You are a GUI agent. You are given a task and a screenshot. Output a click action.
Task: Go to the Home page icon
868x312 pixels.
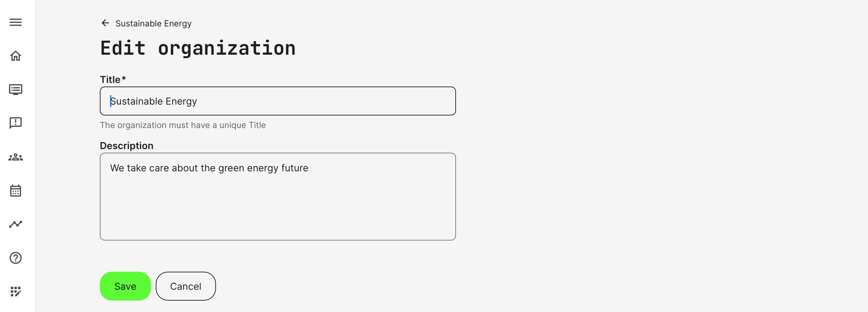16,56
